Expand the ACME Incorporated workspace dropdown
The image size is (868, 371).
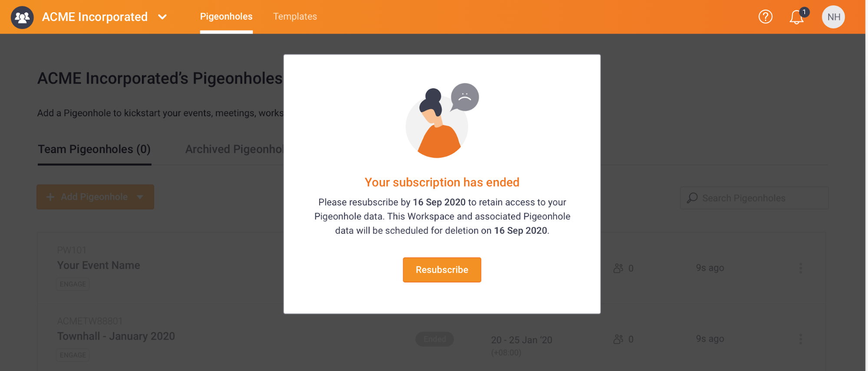click(162, 17)
